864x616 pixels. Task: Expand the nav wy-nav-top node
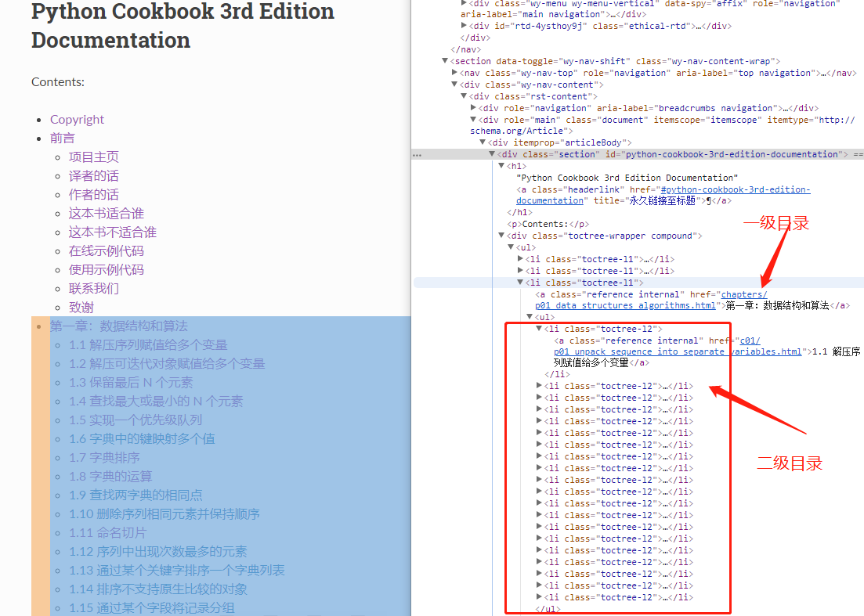[x=454, y=72]
